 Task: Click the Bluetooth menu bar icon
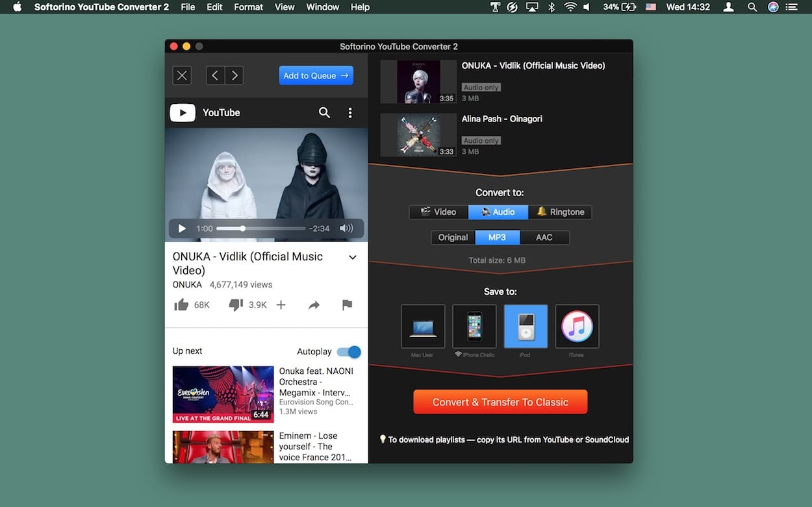552,7
